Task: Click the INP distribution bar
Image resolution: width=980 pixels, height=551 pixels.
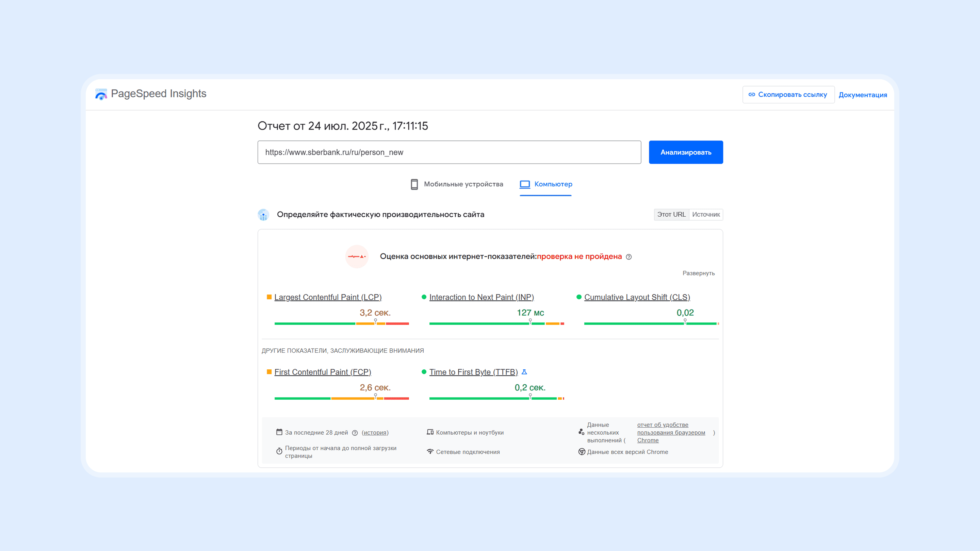Action: [496, 323]
